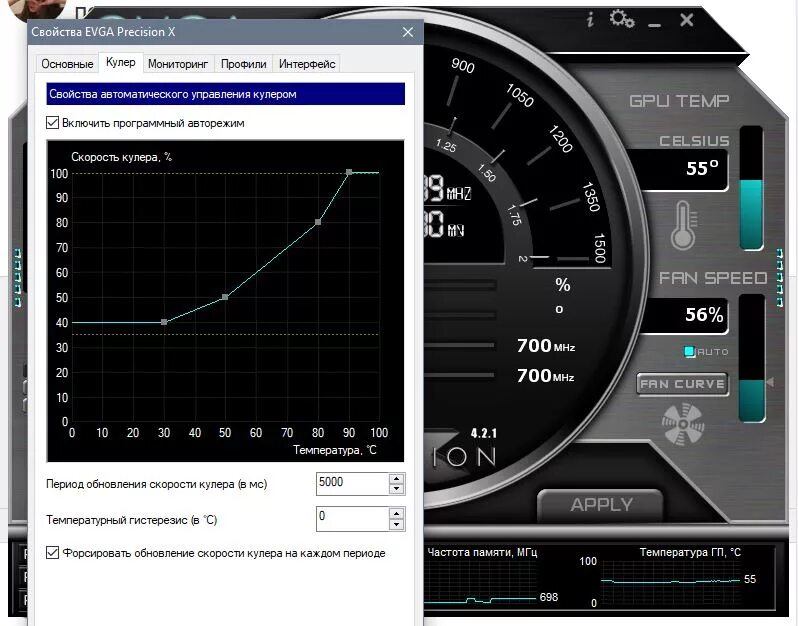
Task: Toggle the AUTO fan speed checkbox
Action: (x=690, y=352)
